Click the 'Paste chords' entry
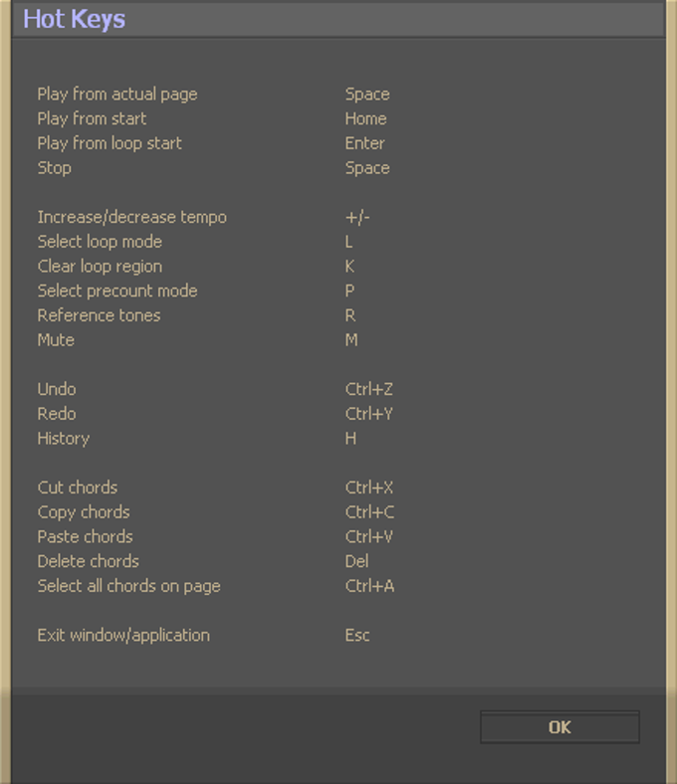Screen dimensions: 677x784 [x=85, y=536]
